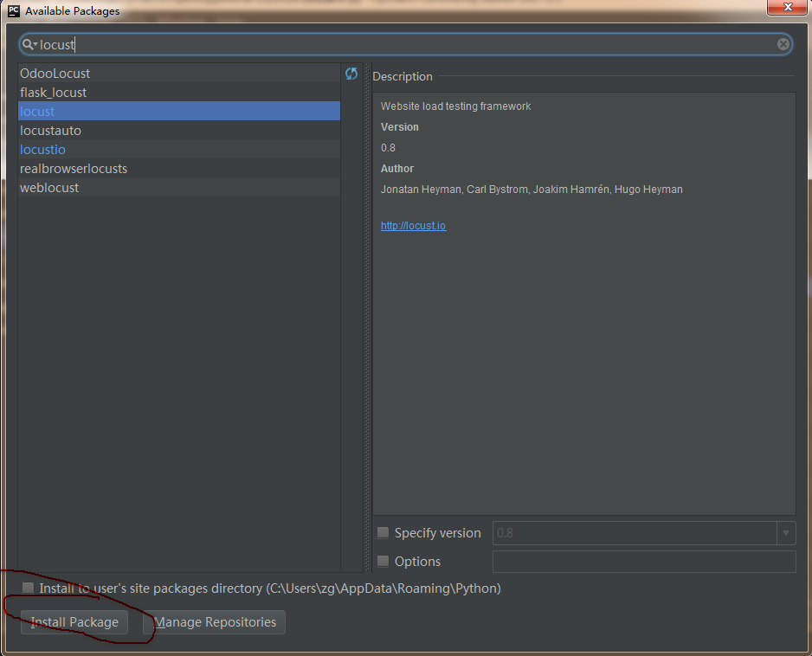Image resolution: width=812 pixels, height=656 pixels.
Task: Select the OdooLocust package
Action: pos(179,73)
